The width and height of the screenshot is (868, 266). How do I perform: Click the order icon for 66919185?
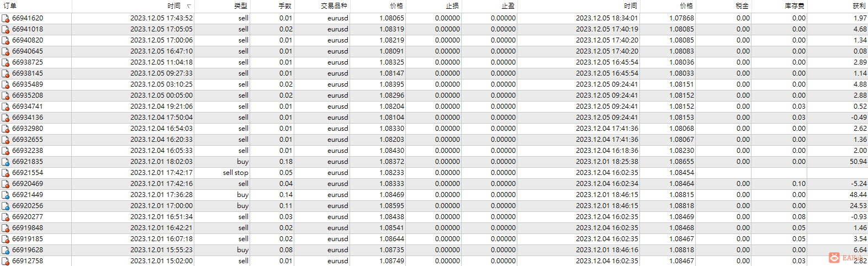(6, 239)
